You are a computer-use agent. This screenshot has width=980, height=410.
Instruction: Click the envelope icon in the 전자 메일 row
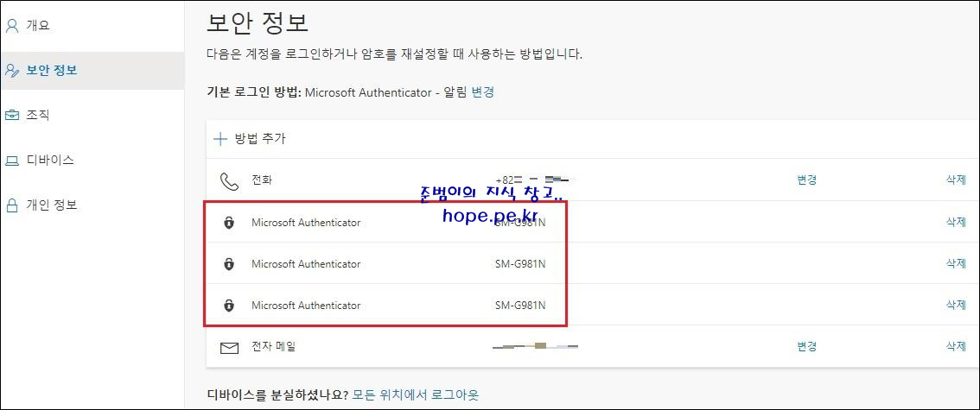pos(229,347)
